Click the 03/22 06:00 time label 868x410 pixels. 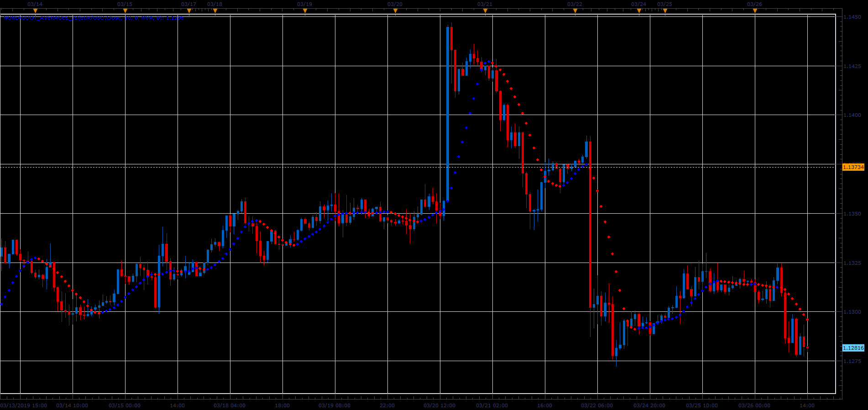click(x=597, y=405)
